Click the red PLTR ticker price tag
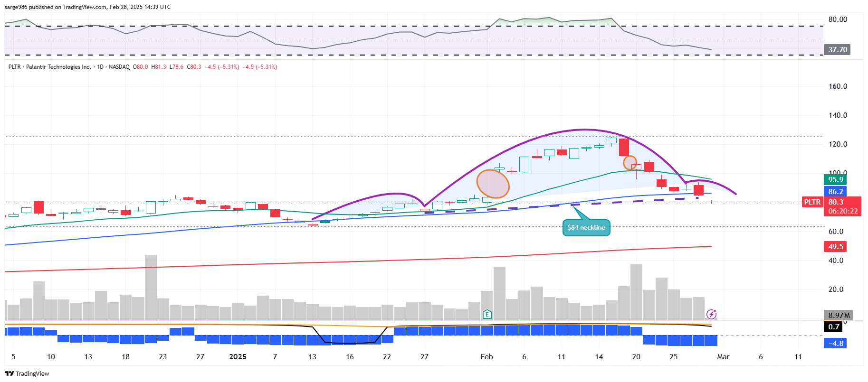868x382 pixels. 812,202
